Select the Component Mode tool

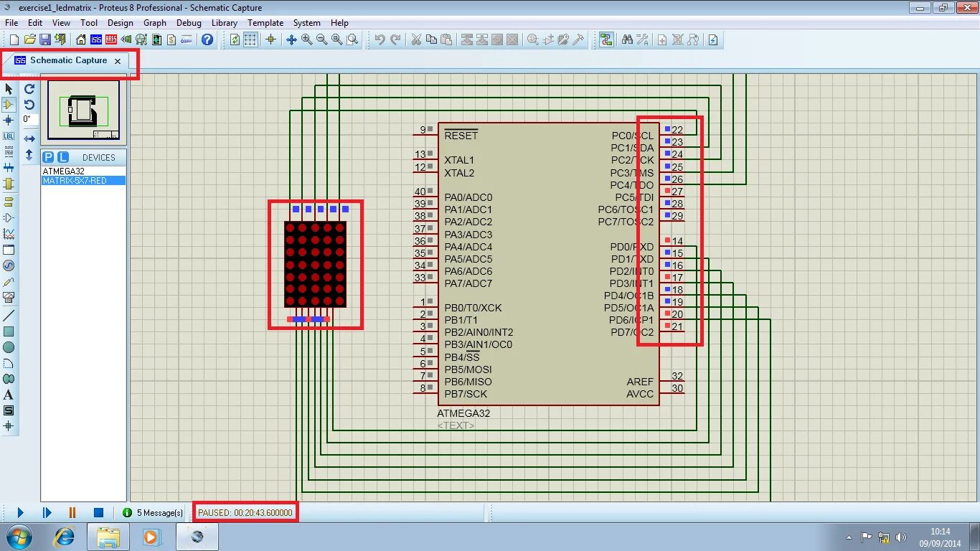9,104
